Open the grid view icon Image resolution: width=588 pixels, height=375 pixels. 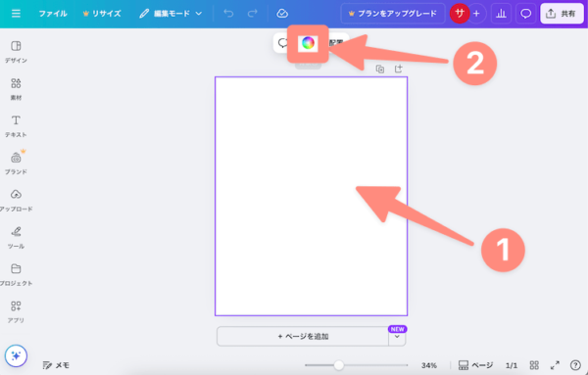[534, 365]
